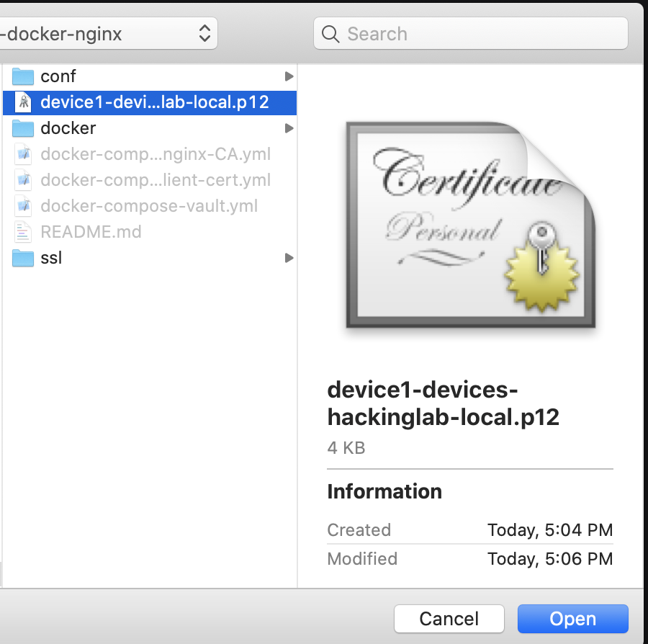Click the certificate icon beside device1 p12 file
648x644 pixels.
[22, 102]
